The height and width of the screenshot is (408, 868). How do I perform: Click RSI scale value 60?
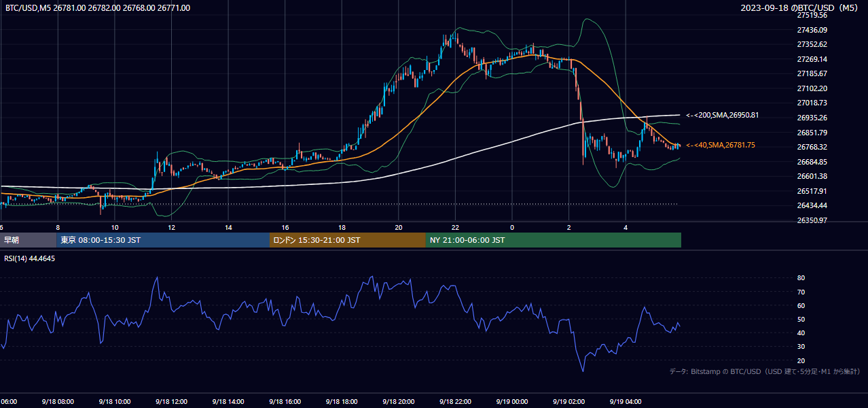point(801,305)
